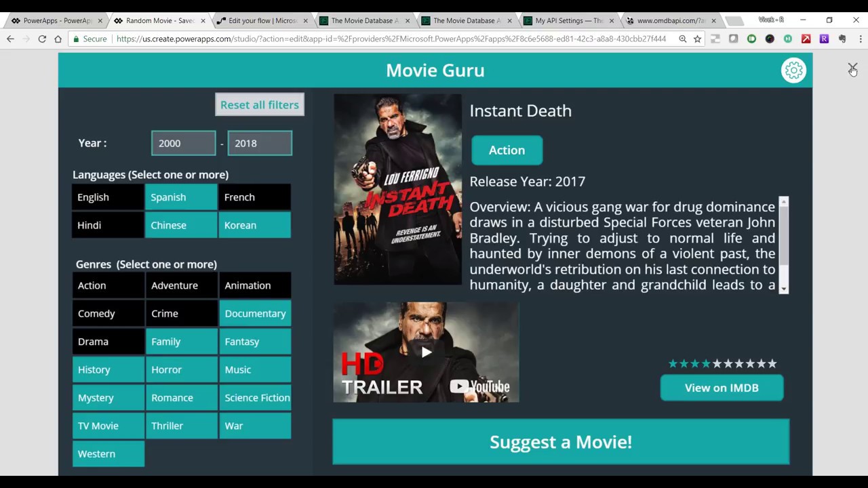
Task: Click the end year field showing 2018
Action: (260, 144)
